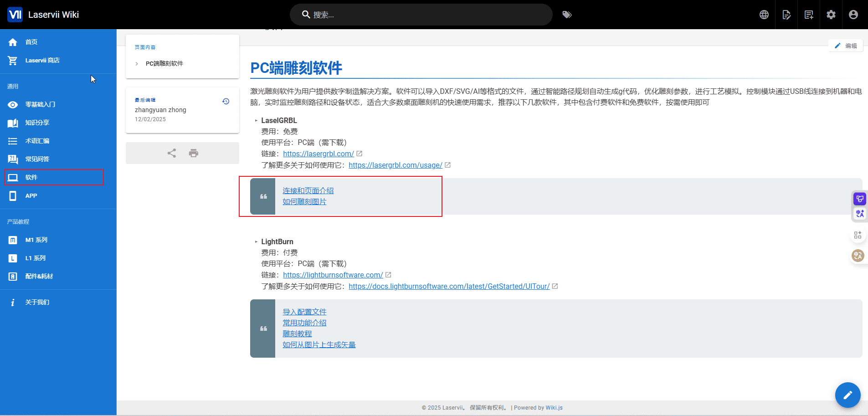Click the printer icon to print page
The width and height of the screenshot is (868, 416).
(194, 153)
